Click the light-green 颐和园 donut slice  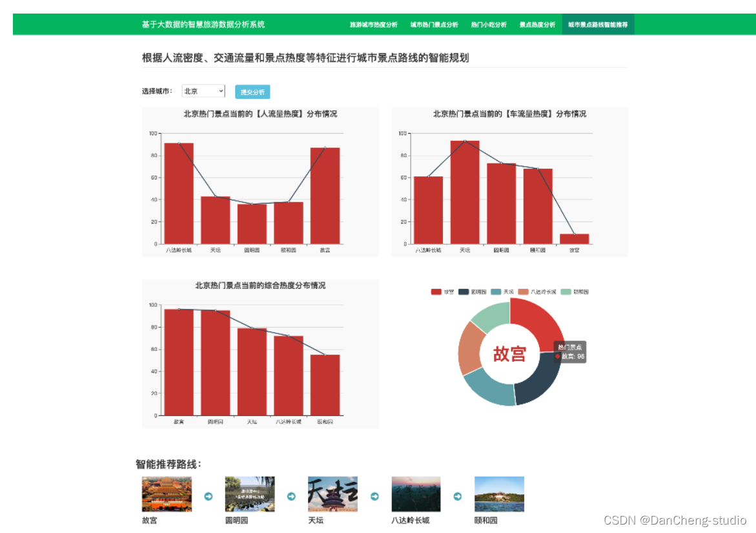coord(493,317)
